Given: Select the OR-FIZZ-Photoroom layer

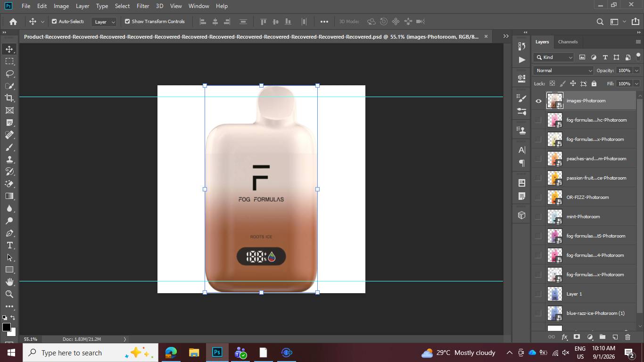Looking at the screenshot, I should 591,197.
